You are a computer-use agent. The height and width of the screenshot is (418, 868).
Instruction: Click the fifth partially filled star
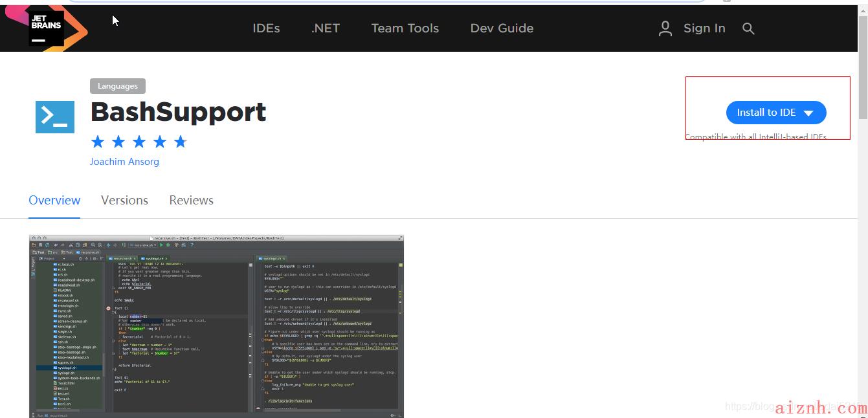click(181, 142)
